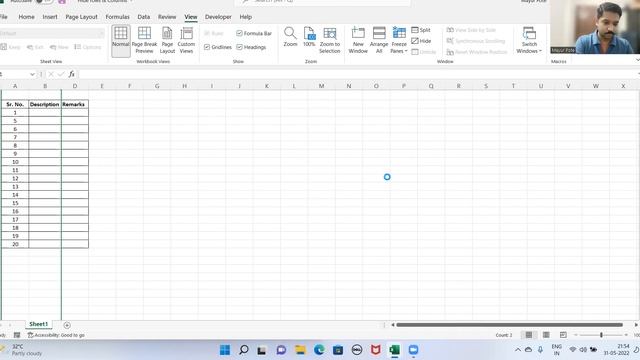The image size is (640, 360).
Task: Open the Zoom dialog
Action: coord(290,37)
